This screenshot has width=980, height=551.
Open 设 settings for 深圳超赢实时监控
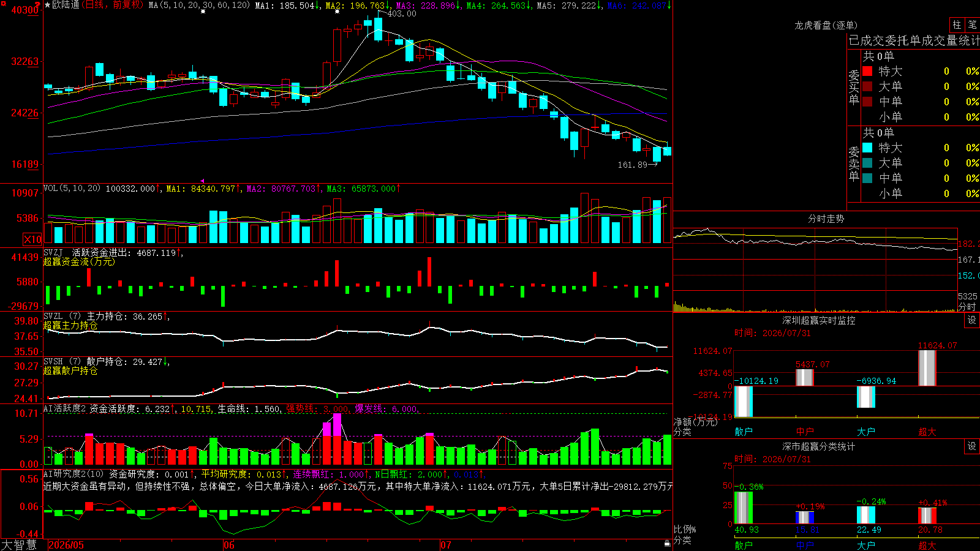pyautogui.click(x=972, y=320)
